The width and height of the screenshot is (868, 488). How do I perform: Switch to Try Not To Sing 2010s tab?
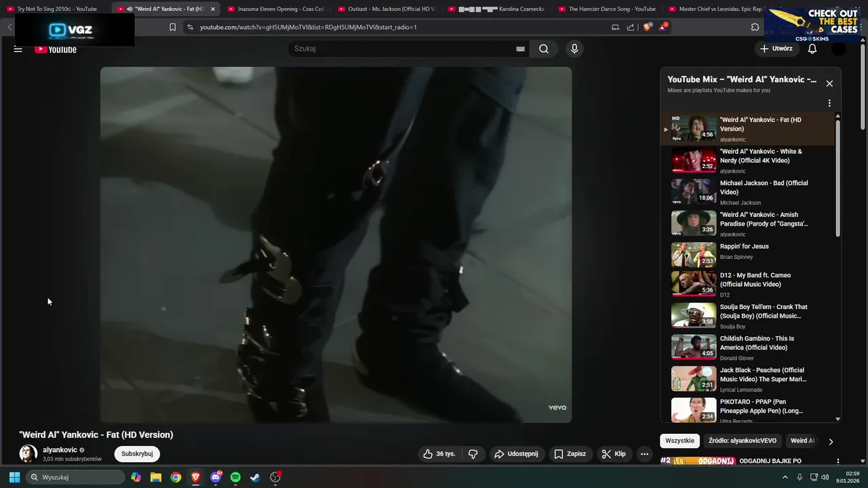tap(56, 9)
